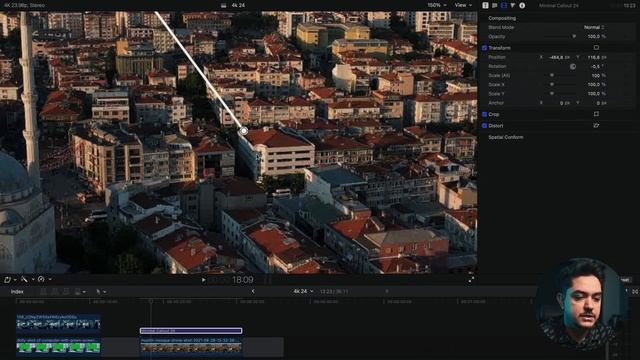Click the Transform on-screen controls icon
This screenshot has height=360, width=640.
596,48
